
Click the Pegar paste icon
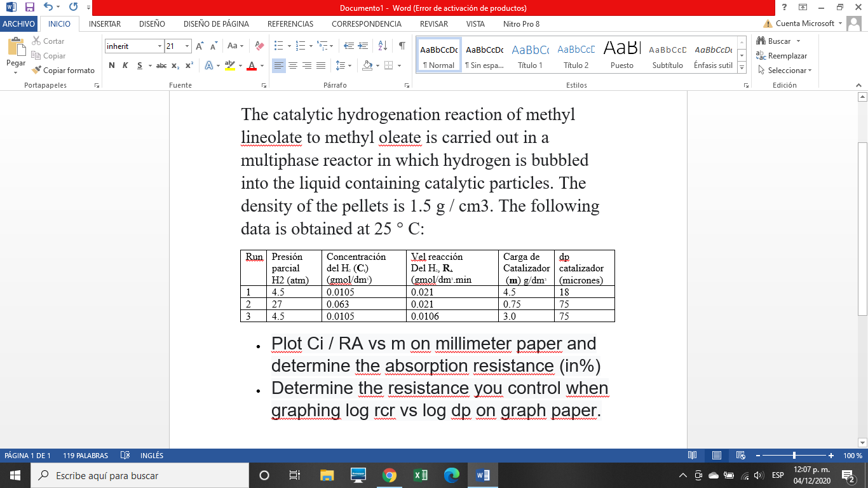[15, 46]
